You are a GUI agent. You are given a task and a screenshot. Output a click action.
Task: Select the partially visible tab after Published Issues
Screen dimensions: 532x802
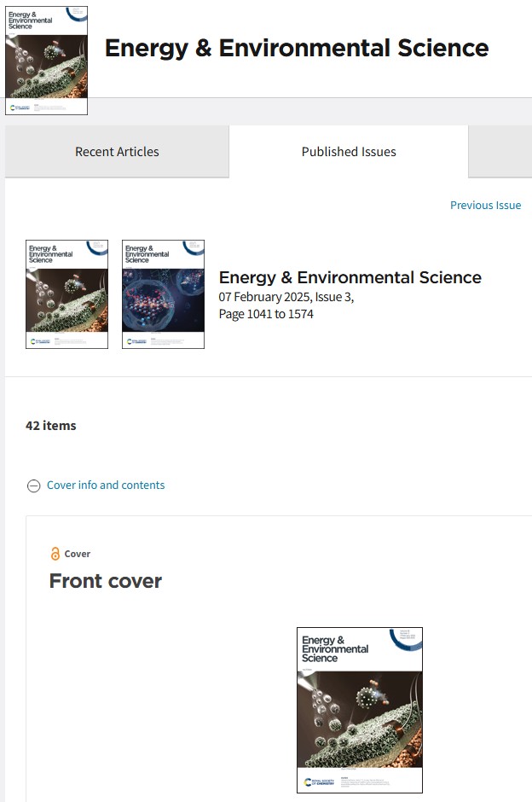pos(500,152)
